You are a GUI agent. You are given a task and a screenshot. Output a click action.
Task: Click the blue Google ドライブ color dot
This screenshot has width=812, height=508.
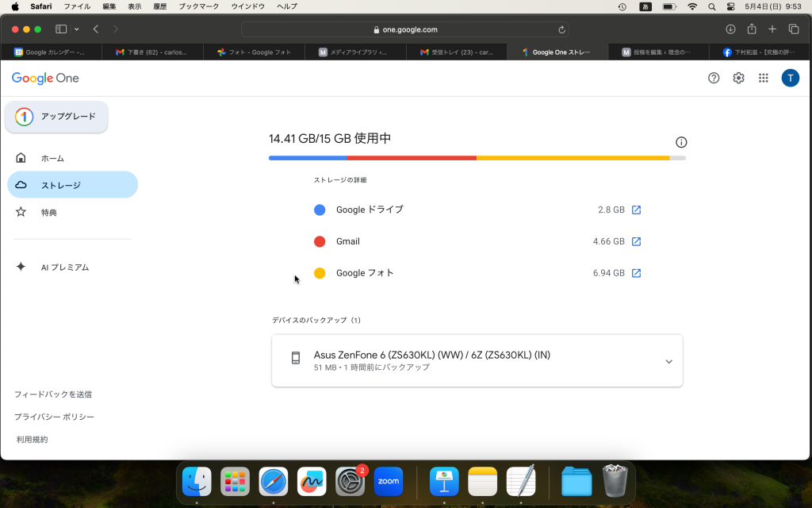point(320,210)
